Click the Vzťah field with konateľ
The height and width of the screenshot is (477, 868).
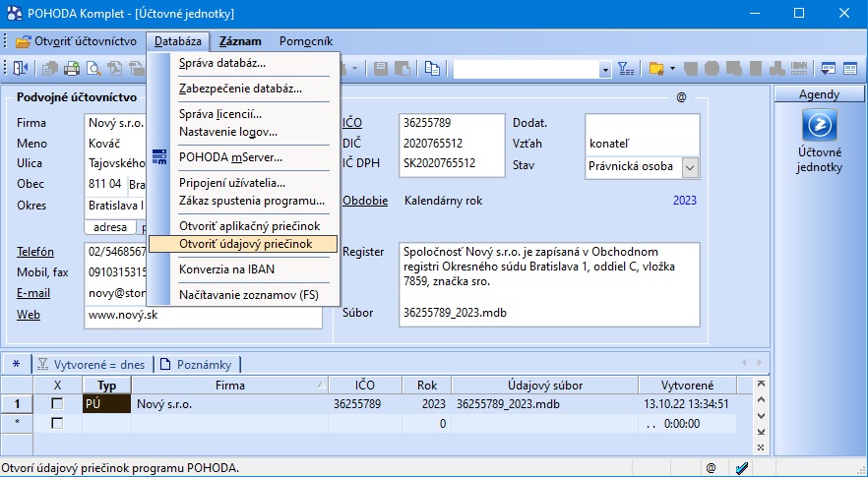click(x=642, y=144)
